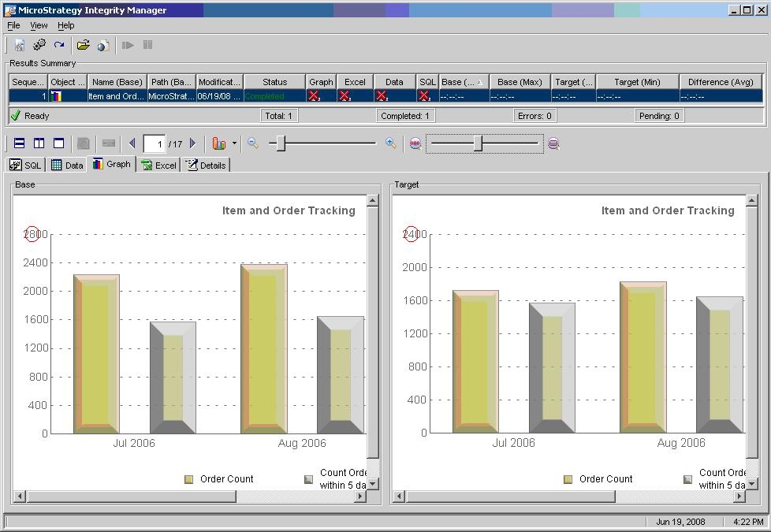
Task: Click the blue curved arrow refresh icon
Action: [x=59, y=45]
